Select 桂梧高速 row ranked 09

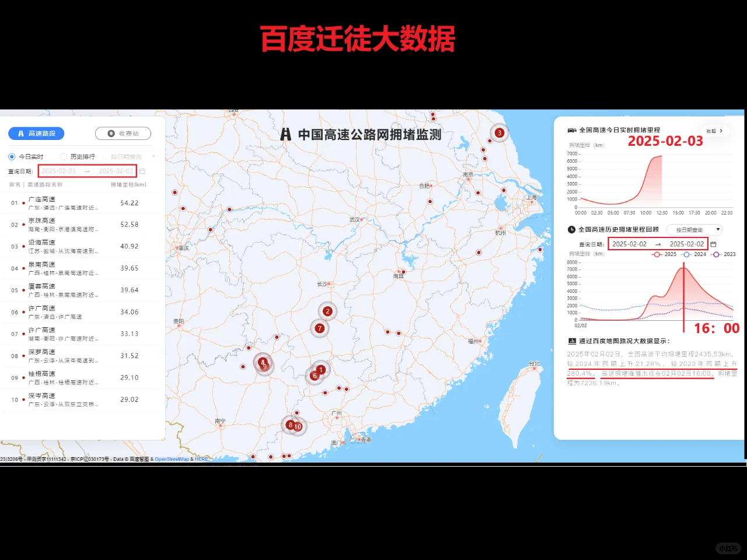pos(80,378)
